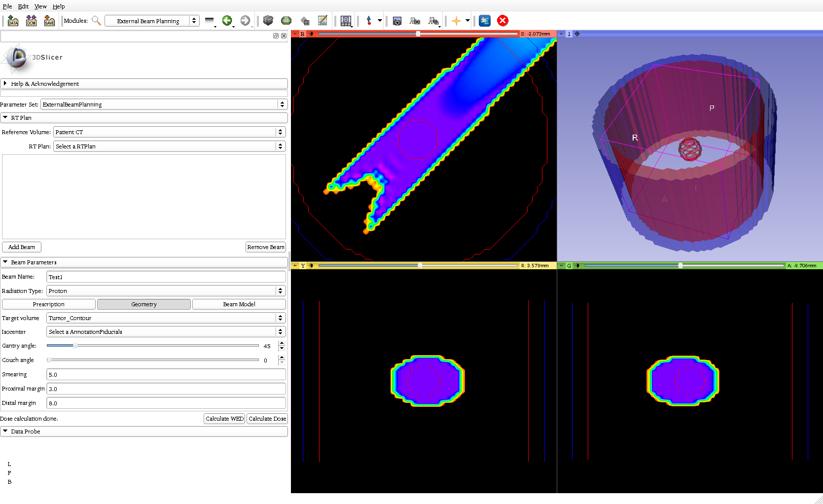Viewport: 823px width, 504px height.
Task: Switch to the Beam Model tab
Action: 239,304
